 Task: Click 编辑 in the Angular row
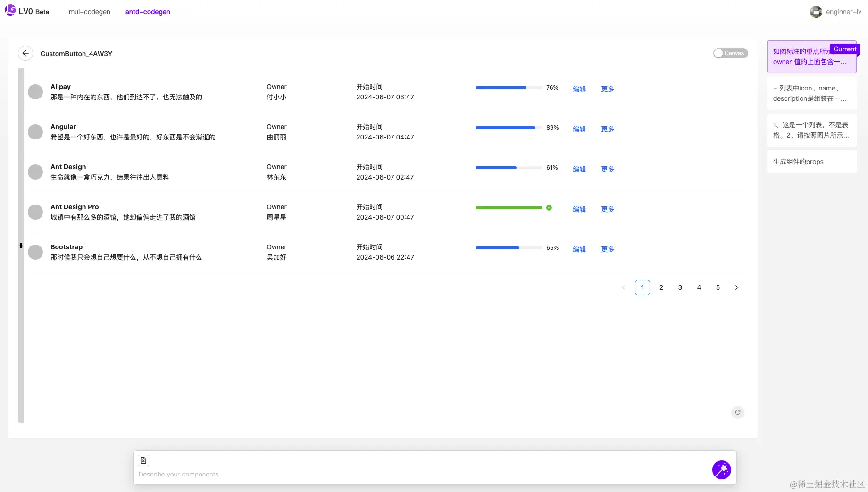[x=579, y=129]
